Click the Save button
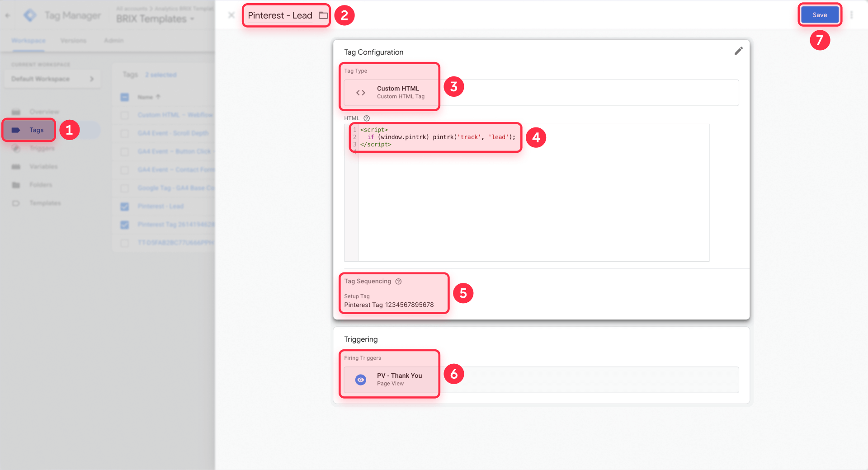868x470 pixels. [820, 15]
